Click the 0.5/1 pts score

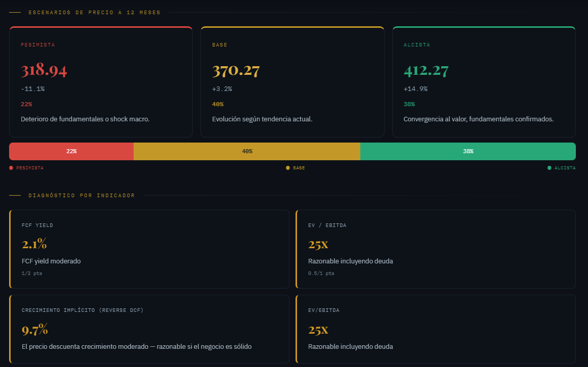pos(321,273)
